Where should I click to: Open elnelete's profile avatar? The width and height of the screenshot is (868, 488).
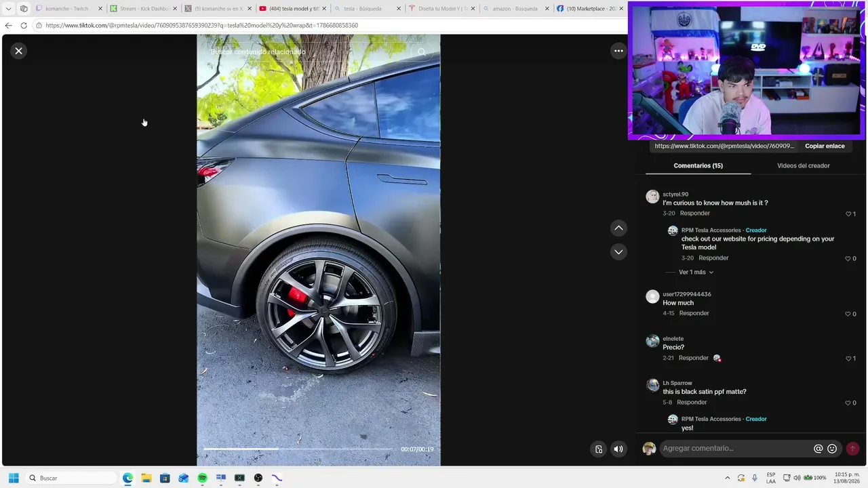[652, 341]
